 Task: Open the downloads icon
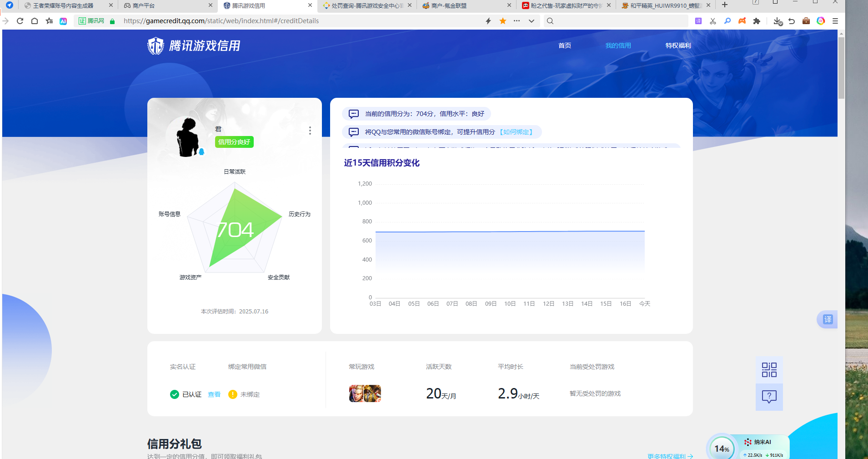coord(778,21)
